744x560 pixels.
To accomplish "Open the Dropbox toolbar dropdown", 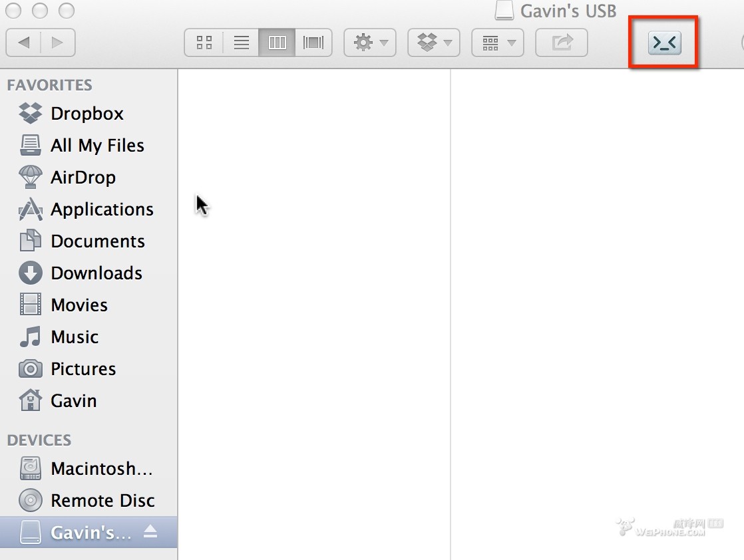I will (x=434, y=43).
